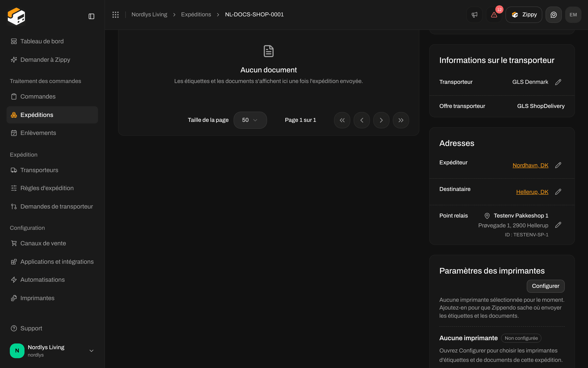Viewport: 588px width, 368px height.
Task: Open Imprimantes in sidebar
Action: tap(52, 298)
